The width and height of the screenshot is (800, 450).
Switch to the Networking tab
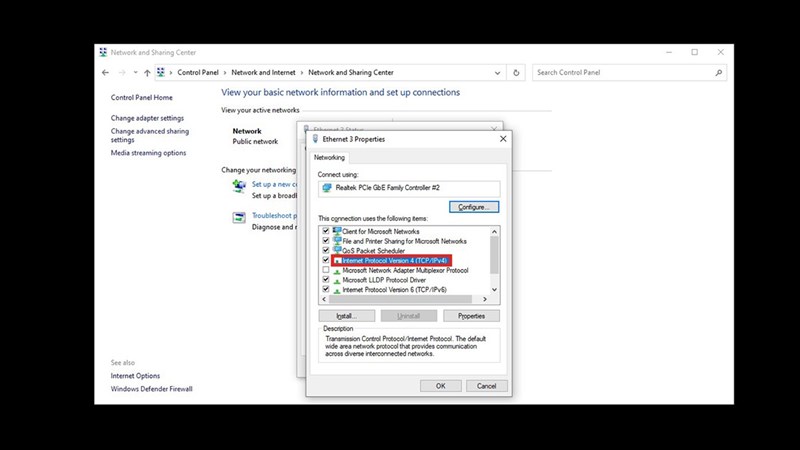click(x=329, y=157)
